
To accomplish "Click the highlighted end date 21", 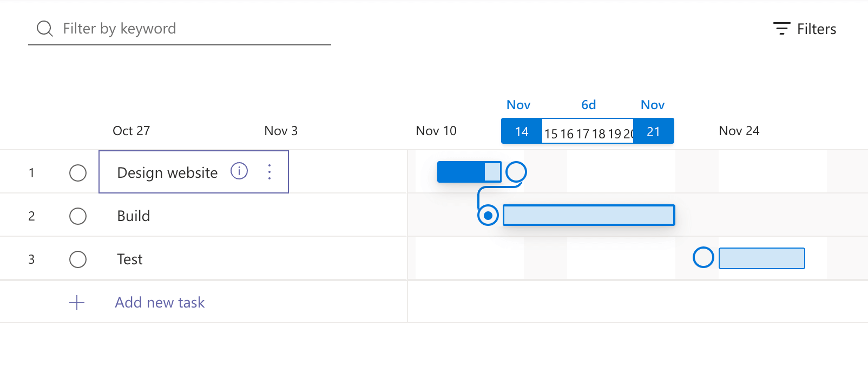I will [654, 132].
